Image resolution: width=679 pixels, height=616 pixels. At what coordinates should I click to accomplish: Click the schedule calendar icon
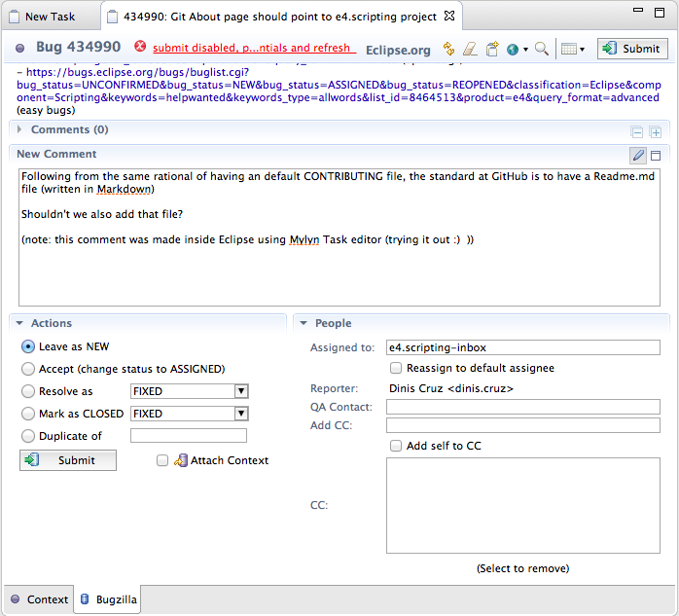(x=569, y=49)
